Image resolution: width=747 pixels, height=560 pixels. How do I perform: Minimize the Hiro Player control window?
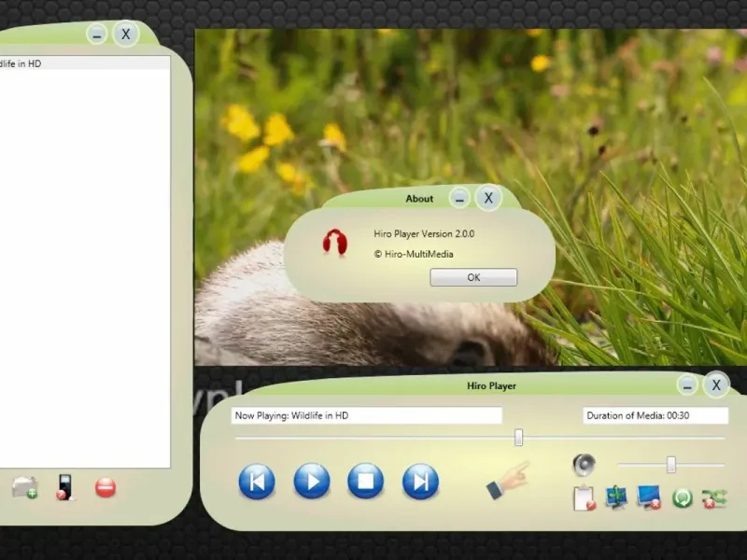coord(687,385)
